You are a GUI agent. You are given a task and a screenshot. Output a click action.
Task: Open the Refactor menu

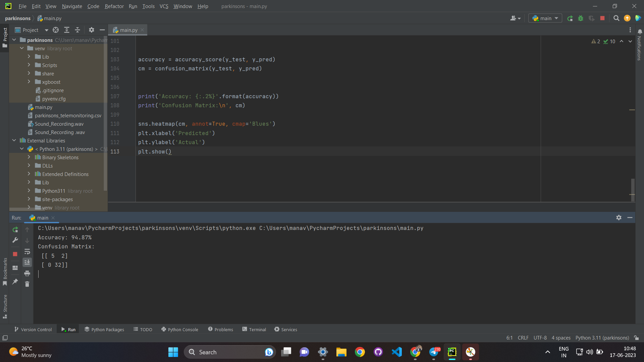click(114, 6)
